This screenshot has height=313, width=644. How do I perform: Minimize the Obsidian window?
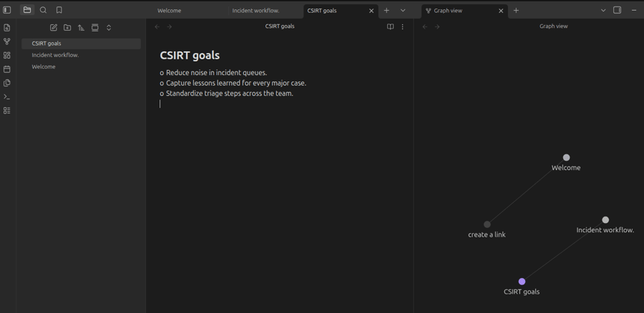pos(634,10)
